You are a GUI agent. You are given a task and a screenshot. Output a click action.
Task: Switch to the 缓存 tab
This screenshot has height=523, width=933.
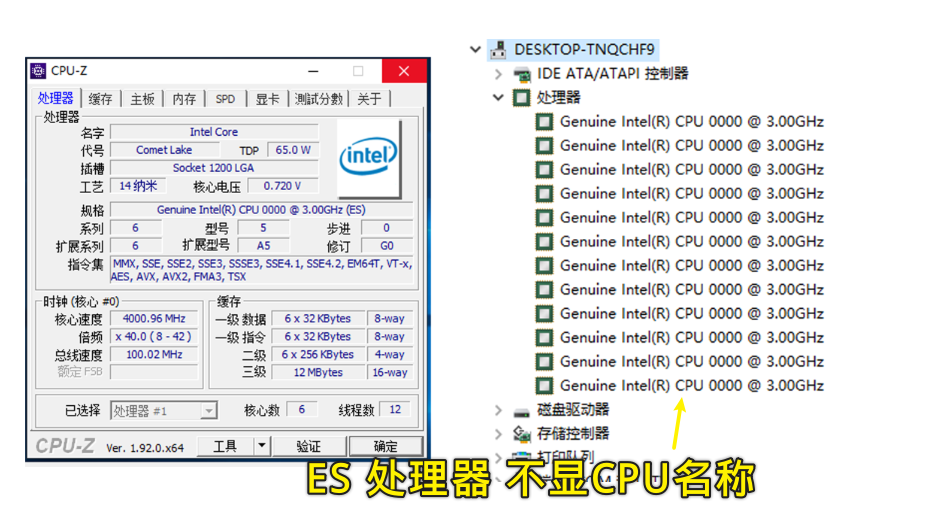tap(100, 99)
